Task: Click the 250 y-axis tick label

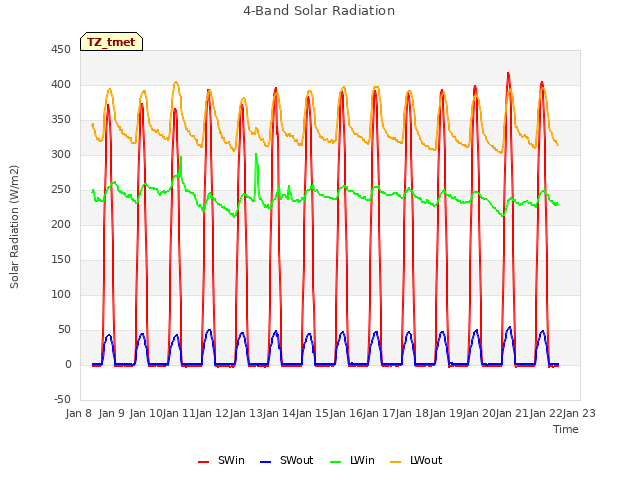Action: pos(61,190)
